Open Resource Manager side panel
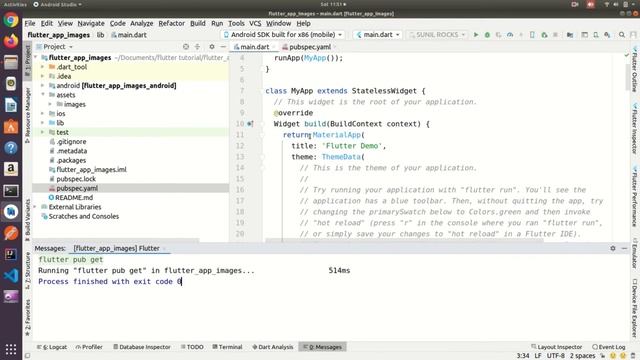 pyautogui.click(x=28, y=115)
